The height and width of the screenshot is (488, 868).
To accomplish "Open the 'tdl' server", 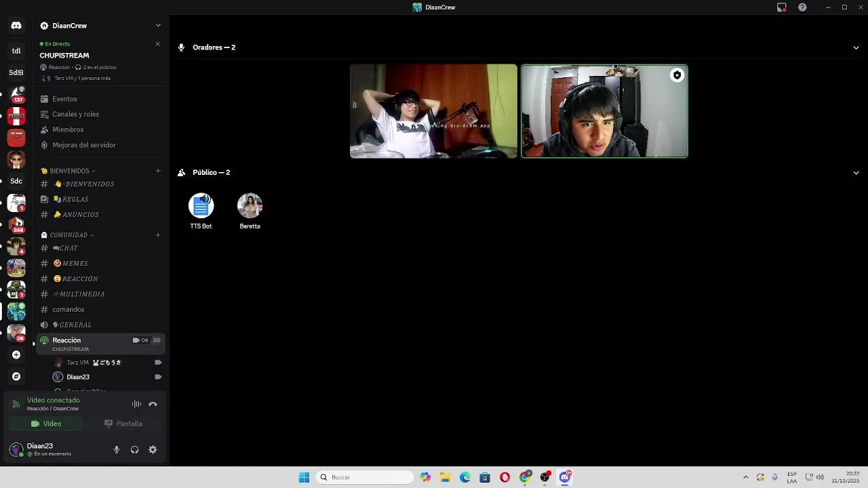I will click(16, 51).
